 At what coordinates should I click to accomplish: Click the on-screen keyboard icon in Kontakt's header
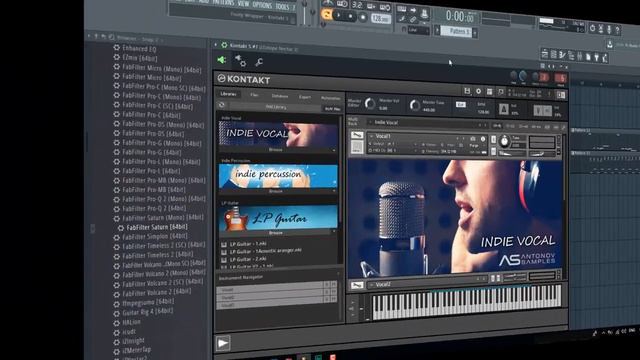pyautogui.click(x=489, y=92)
